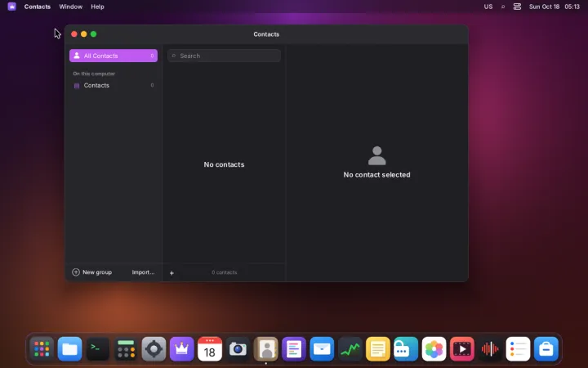
Task: Open Launchpad grid icon in dock
Action: pyautogui.click(x=42, y=349)
